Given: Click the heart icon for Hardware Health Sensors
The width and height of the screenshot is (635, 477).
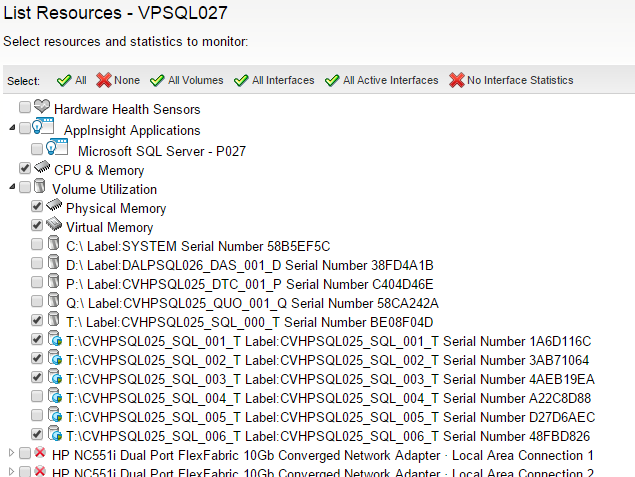Looking at the screenshot, I should click(42, 106).
